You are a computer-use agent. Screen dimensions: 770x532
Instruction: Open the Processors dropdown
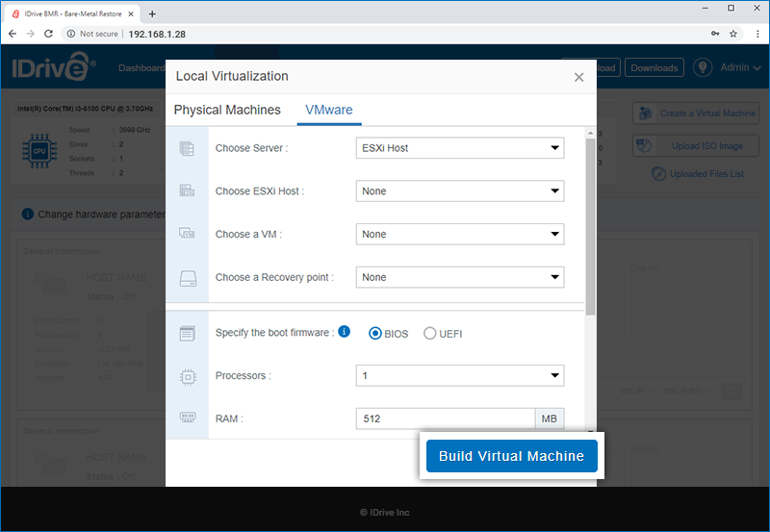tap(460, 375)
